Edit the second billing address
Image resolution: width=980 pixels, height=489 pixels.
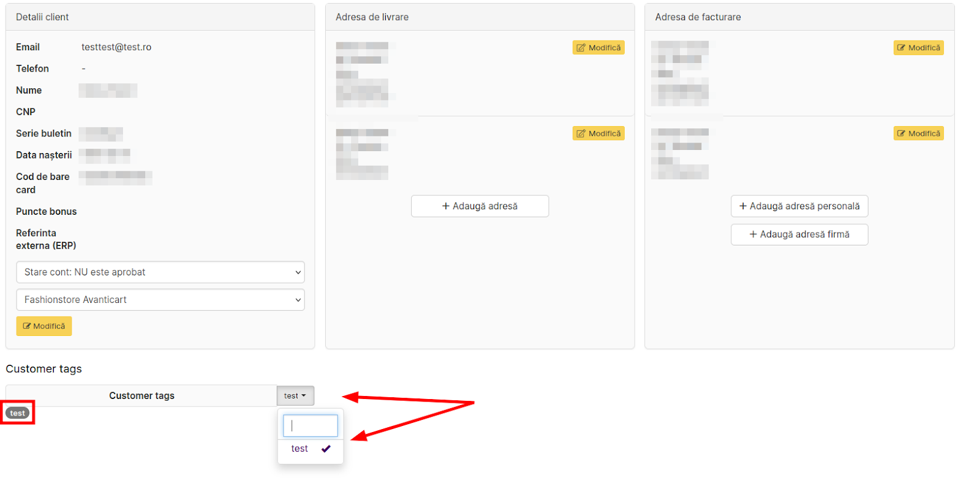point(918,133)
